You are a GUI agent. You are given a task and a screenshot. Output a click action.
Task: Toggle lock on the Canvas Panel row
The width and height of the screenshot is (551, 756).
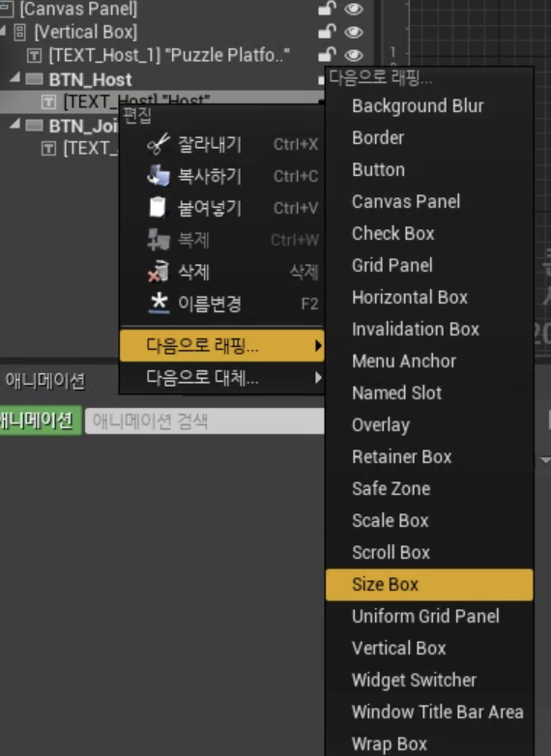coord(328,8)
